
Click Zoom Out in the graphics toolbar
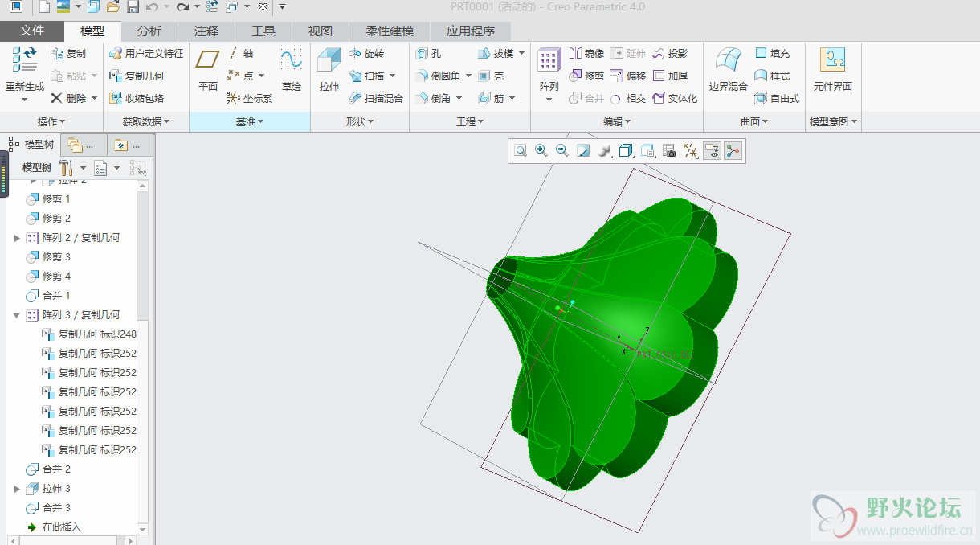coord(562,150)
